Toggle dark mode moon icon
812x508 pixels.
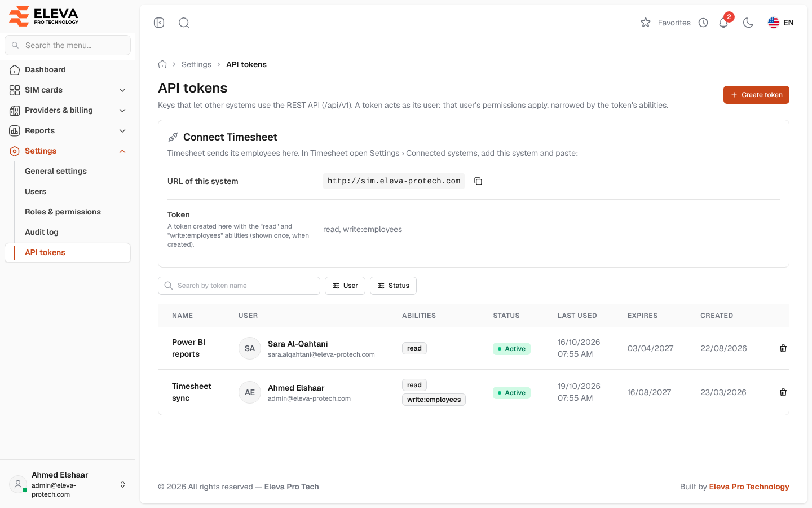(748, 23)
